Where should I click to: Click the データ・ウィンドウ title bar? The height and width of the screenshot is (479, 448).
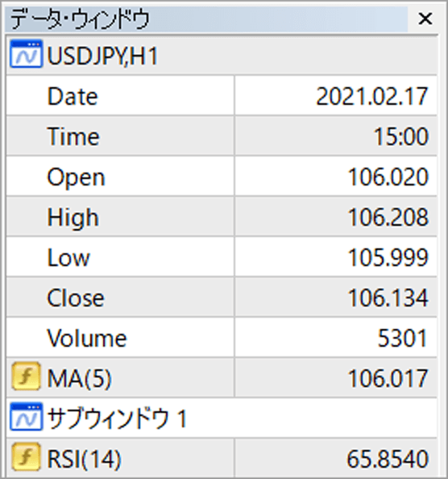[x=206, y=19]
